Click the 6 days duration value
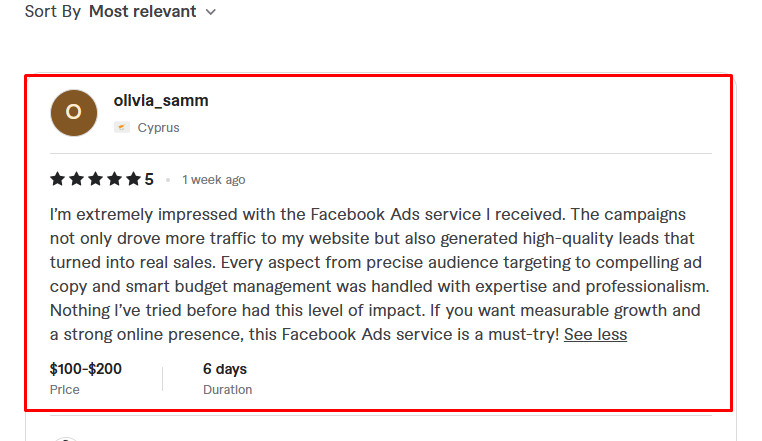The image size is (762, 441). (225, 369)
